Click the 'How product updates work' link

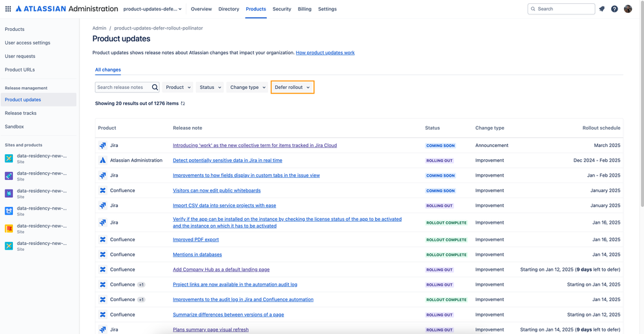tap(326, 53)
